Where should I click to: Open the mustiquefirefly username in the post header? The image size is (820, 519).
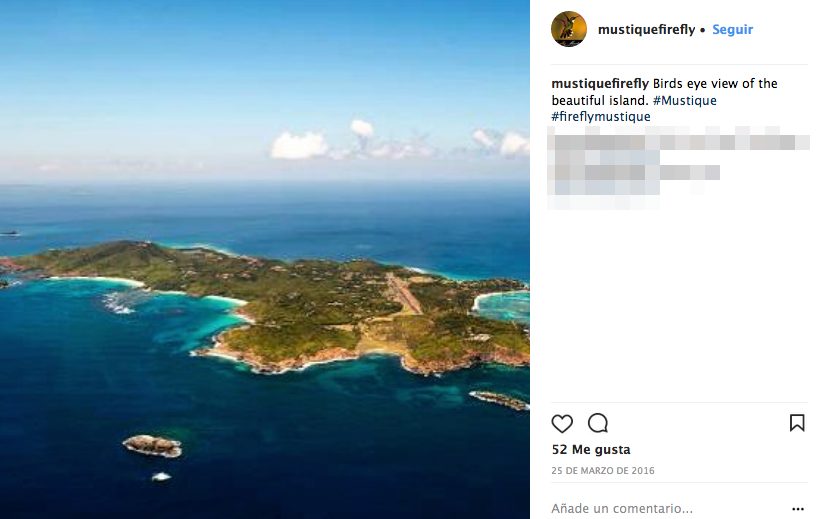click(x=646, y=30)
